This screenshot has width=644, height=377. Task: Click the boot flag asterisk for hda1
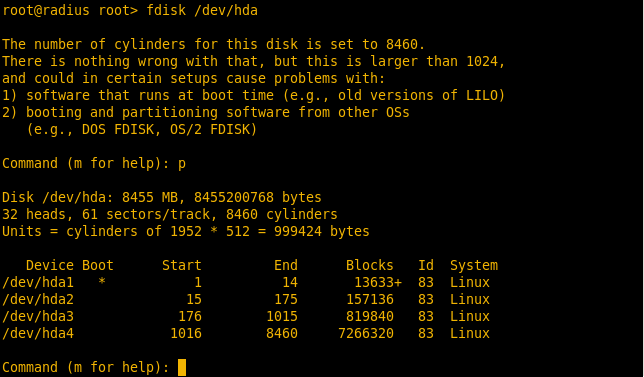[x=102, y=282]
